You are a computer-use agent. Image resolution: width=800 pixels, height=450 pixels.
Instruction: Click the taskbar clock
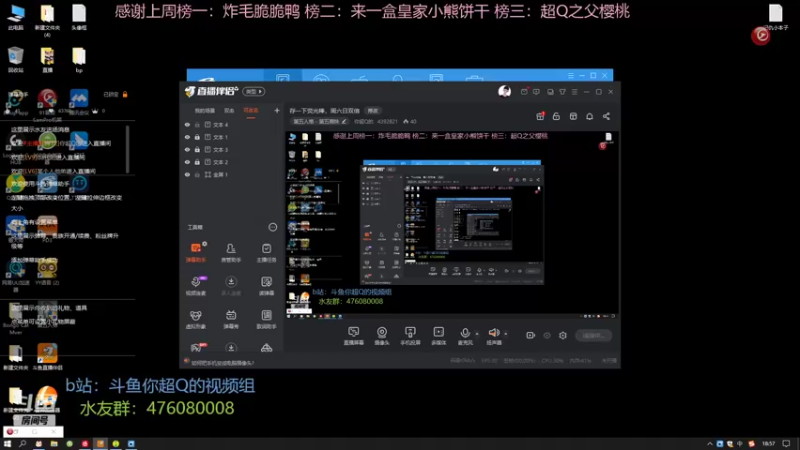tap(768, 444)
